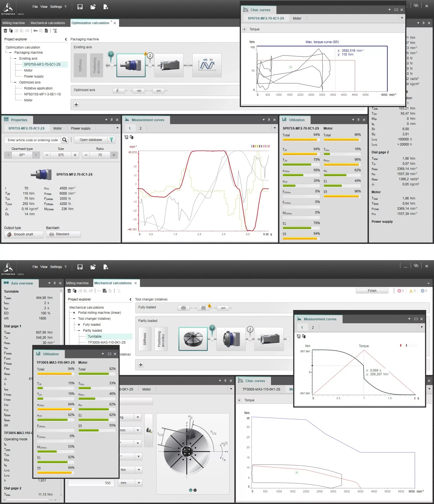Open the Settings menu in the Mechanical calculations window
Viewport: 434px width, 504px height.
pyautogui.click(x=56, y=267)
